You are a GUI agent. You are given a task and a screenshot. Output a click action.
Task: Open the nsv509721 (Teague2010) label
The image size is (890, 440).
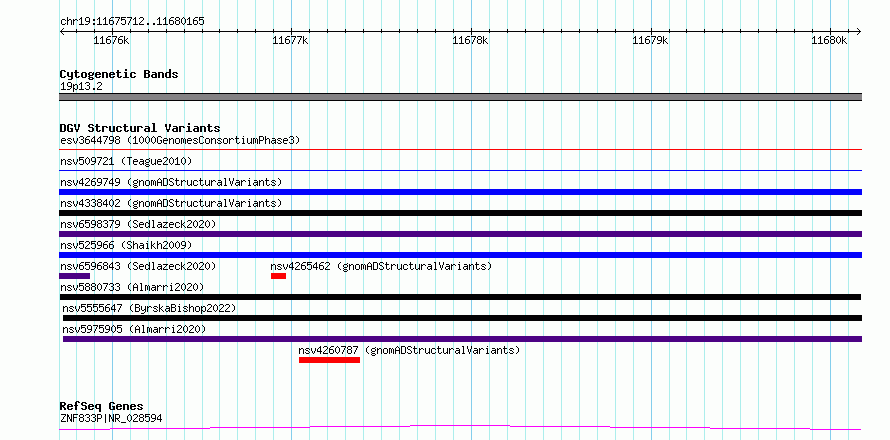(126, 161)
